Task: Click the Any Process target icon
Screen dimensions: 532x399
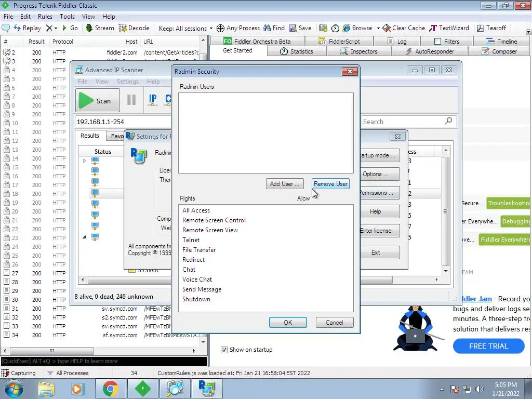Action: [220, 28]
